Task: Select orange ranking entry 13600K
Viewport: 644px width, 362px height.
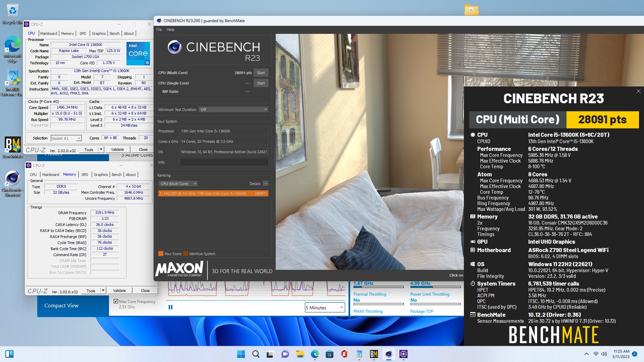Action: (x=213, y=193)
